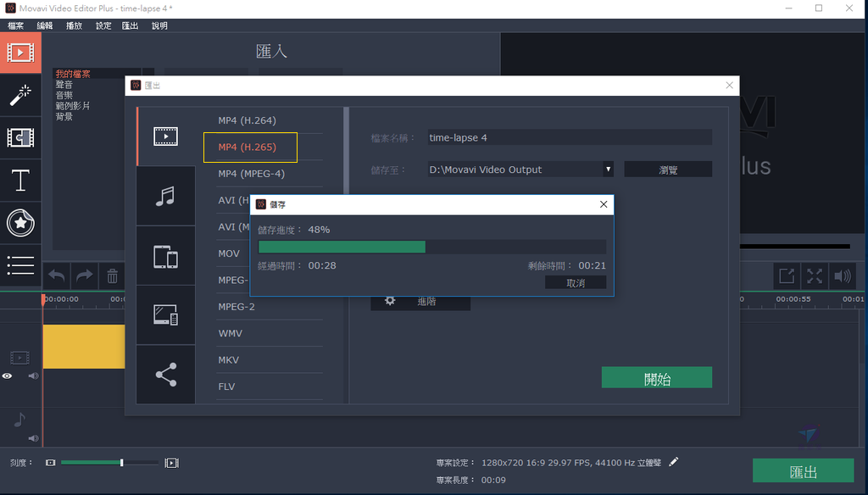
Task: Adjust the timeline scale slider handle
Action: [x=122, y=462]
